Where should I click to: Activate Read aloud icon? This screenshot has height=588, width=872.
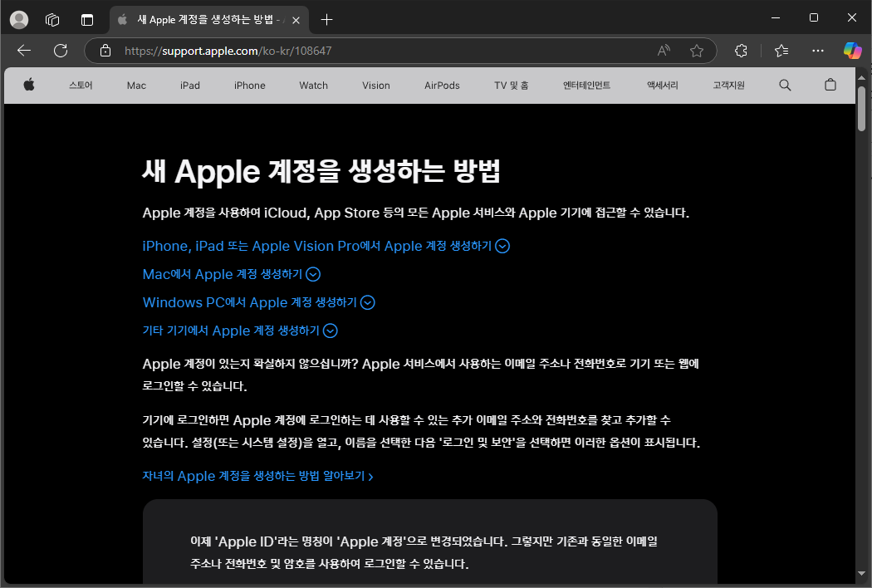[x=664, y=51]
